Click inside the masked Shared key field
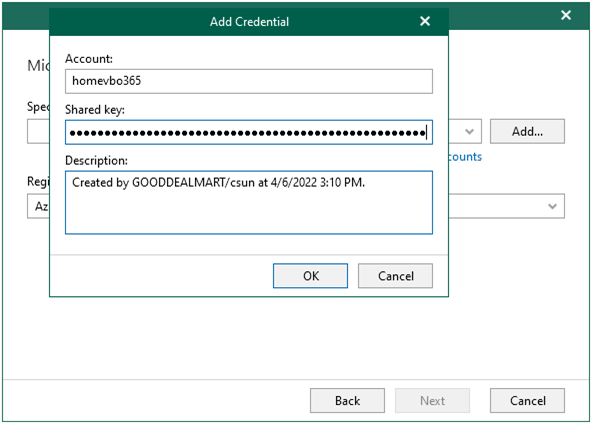The height and width of the screenshot is (423, 591). (249, 132)
